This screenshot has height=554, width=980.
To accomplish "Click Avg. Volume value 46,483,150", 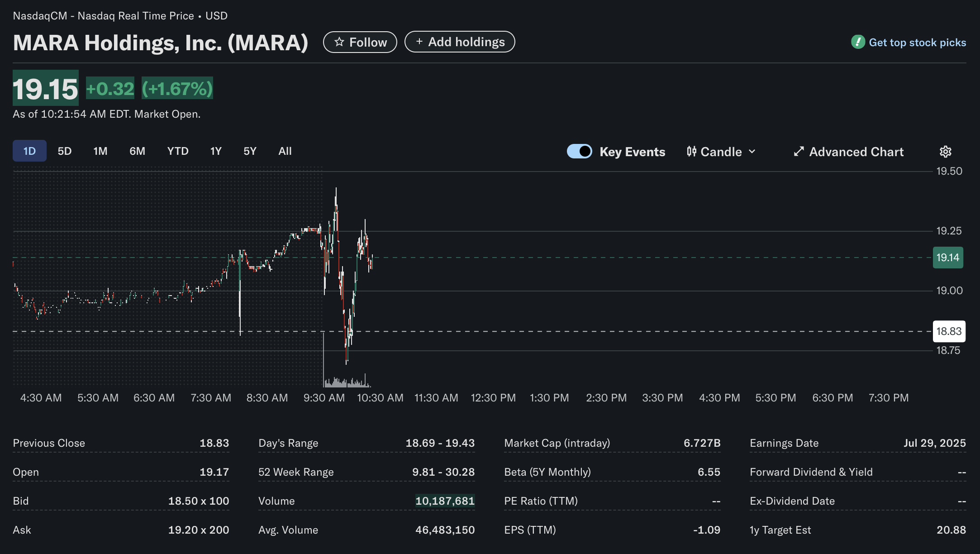I will (445, 530).
